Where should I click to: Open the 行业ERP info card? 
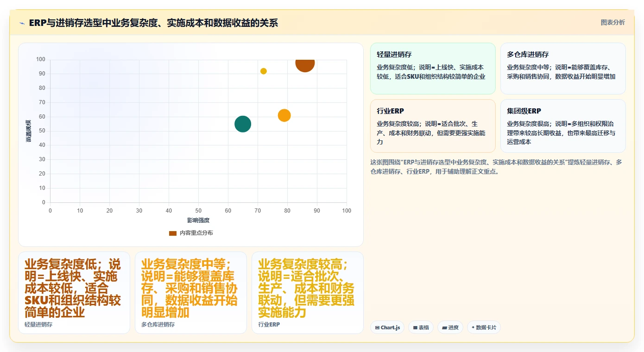tap(433, 126)
